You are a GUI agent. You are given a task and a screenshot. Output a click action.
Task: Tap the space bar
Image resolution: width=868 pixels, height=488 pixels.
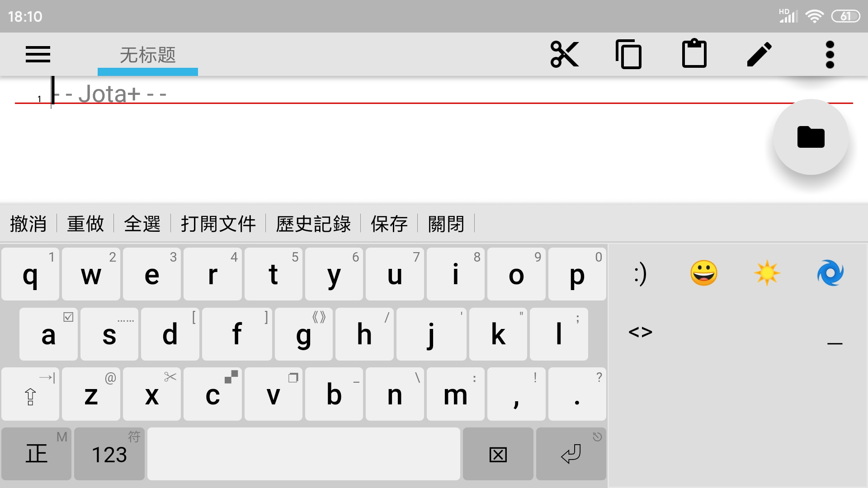point(304,454)
